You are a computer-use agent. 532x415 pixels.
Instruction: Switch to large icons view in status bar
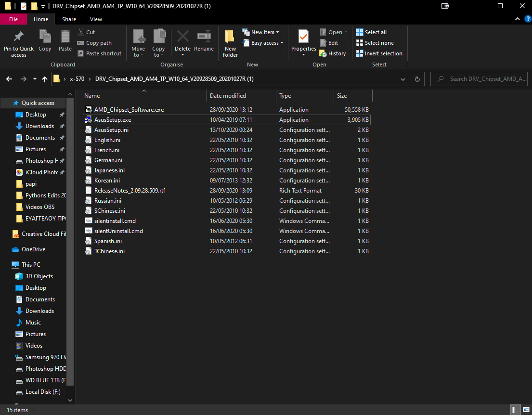pos(526,410)
